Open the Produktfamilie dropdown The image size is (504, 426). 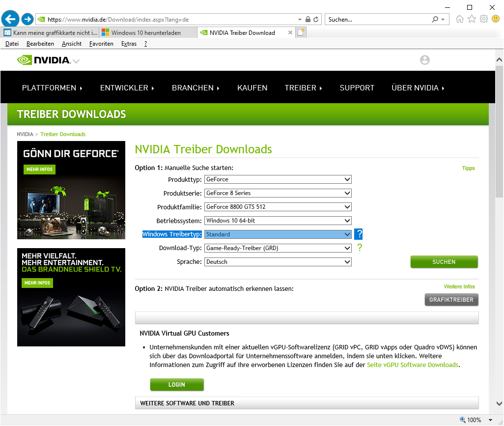(x=278, y=207)
